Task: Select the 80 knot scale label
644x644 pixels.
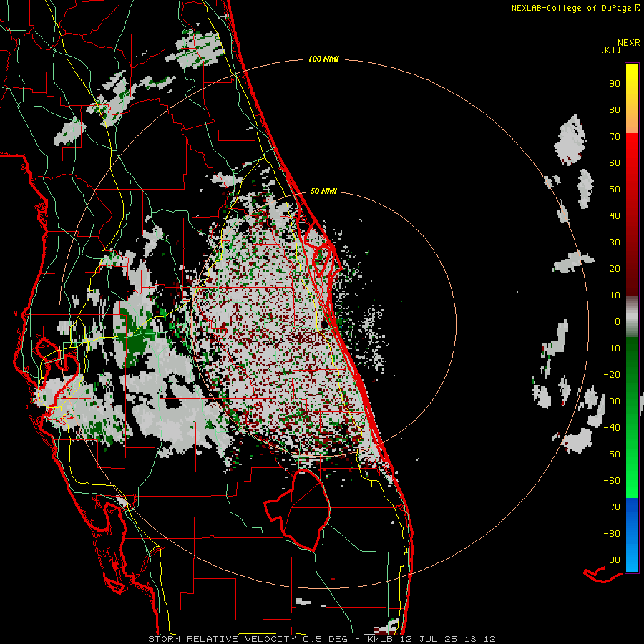Action: 615,109
